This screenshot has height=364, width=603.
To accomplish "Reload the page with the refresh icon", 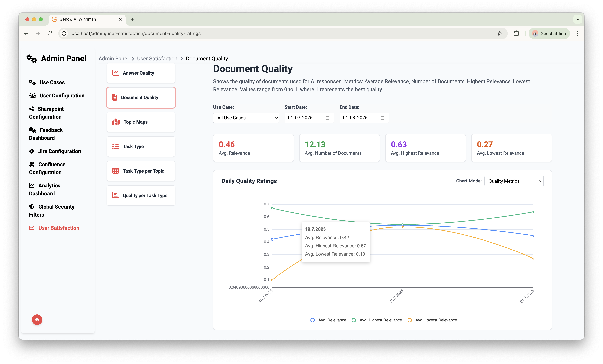I will [50, 34].
